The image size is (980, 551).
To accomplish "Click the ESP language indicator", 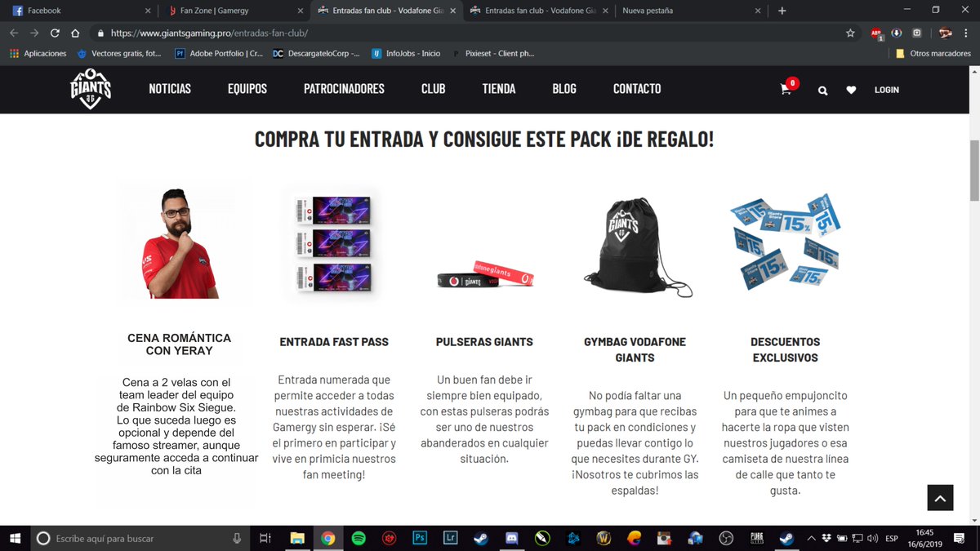I will pyautogui.click(x=893, y=538).
